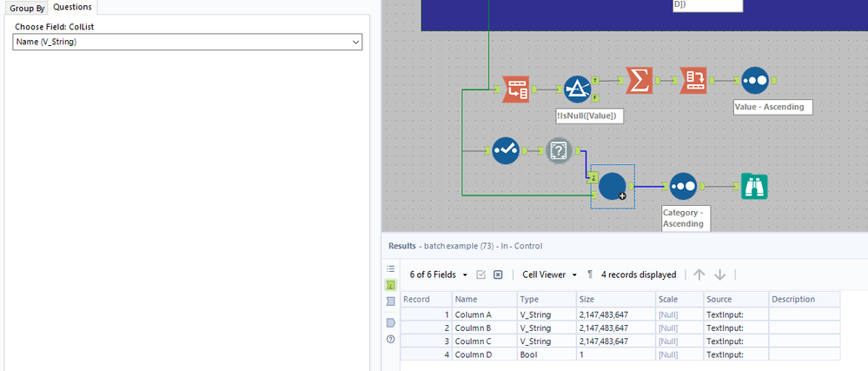Switch to the Group By tab
This screenshot has height=371, width=868.
pyautogui.click(x=27, y=9)
